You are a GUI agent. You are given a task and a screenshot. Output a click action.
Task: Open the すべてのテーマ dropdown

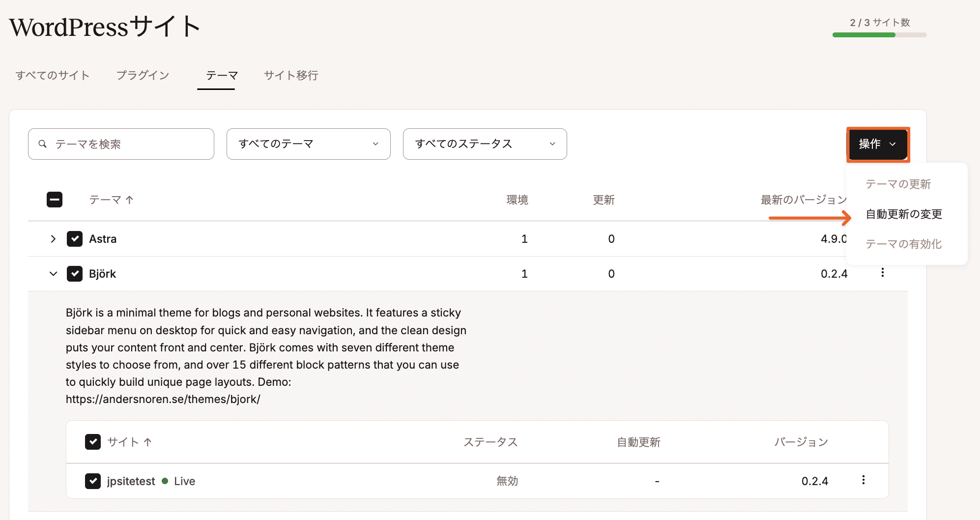309,144
